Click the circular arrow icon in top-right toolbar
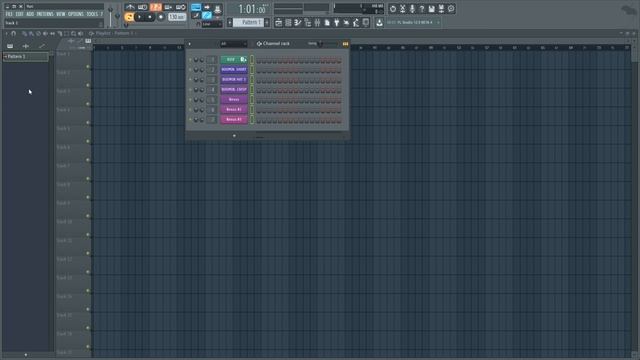The height and width of the screenshot is (360, 640). point(393,9)
